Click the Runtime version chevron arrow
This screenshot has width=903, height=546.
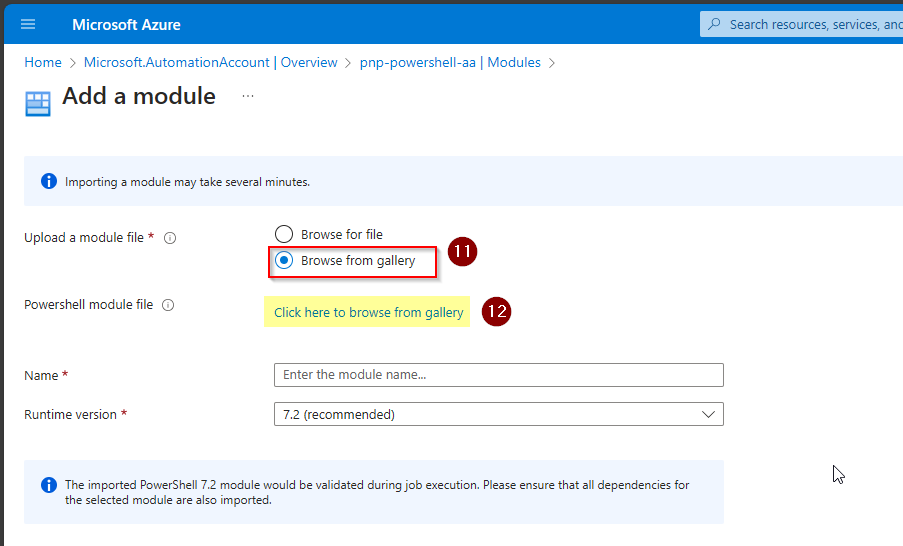(708, 414)
